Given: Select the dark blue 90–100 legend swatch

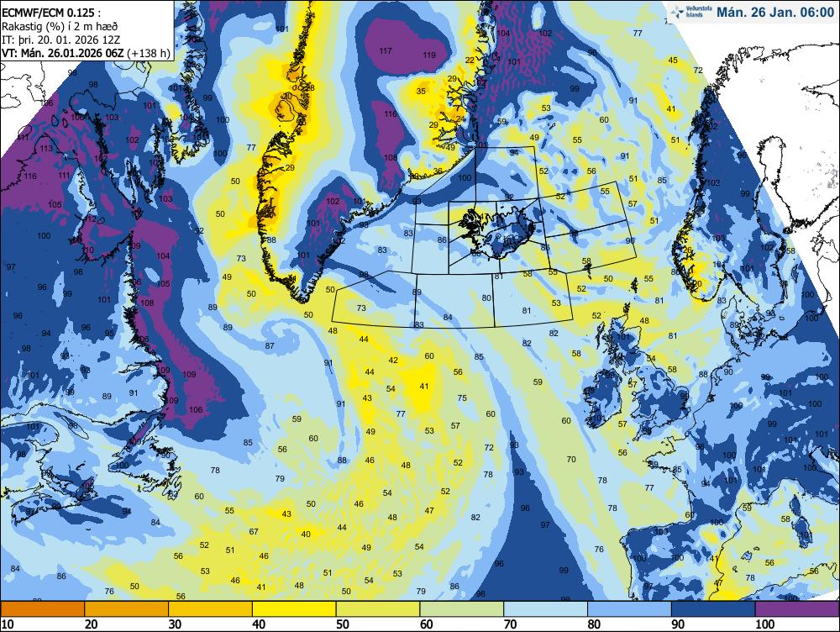Looking at the screenshot, I should point(713,609).
